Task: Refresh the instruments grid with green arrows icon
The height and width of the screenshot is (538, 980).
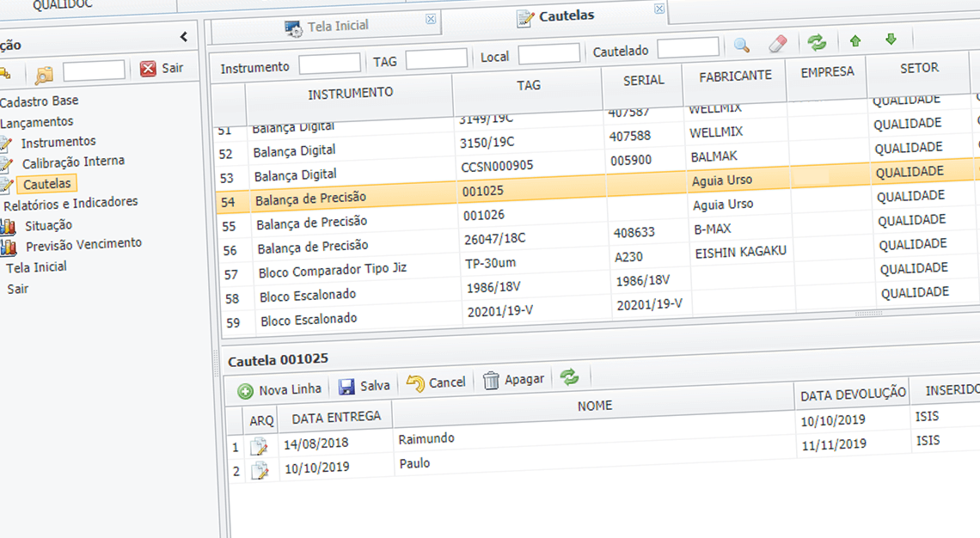Action: [816, 40]
